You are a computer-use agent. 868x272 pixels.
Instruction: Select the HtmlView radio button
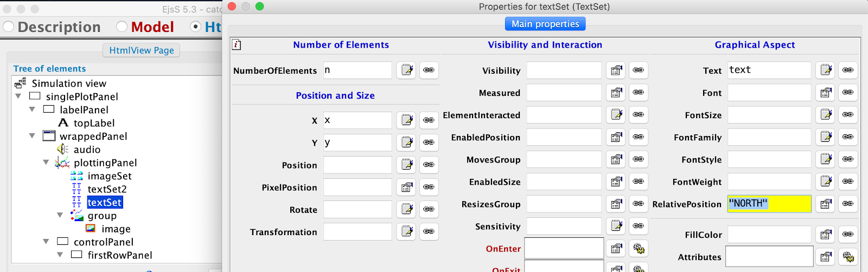pos(196,27)
